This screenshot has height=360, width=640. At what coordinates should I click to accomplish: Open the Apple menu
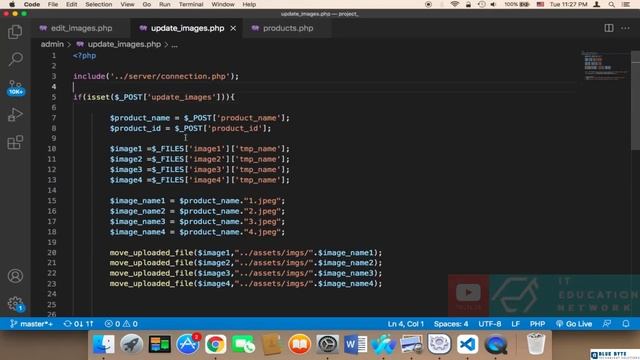click(x=12, y=4)
